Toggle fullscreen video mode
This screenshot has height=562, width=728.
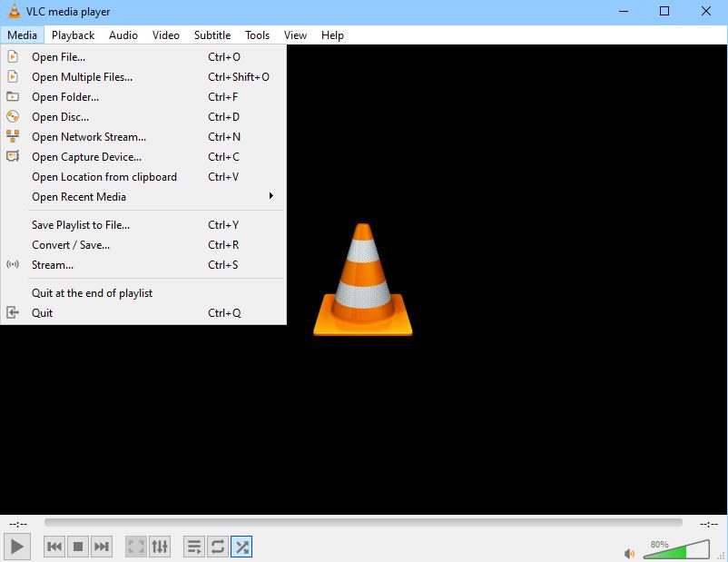coord(136,547)
